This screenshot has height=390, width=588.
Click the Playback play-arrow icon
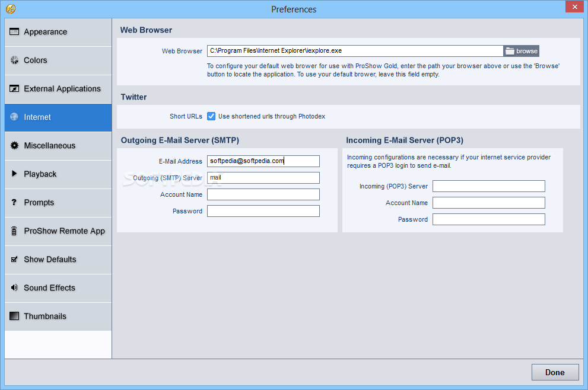click(x=14, y=174)
